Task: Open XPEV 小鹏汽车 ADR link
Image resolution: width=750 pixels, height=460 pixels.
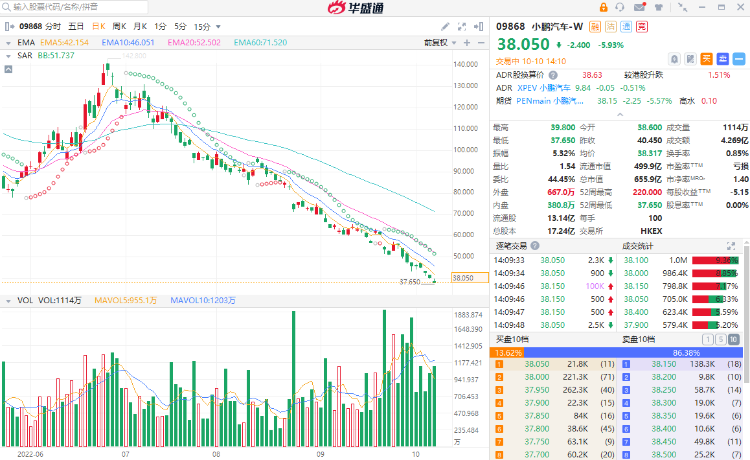Action: coord(544,88)
